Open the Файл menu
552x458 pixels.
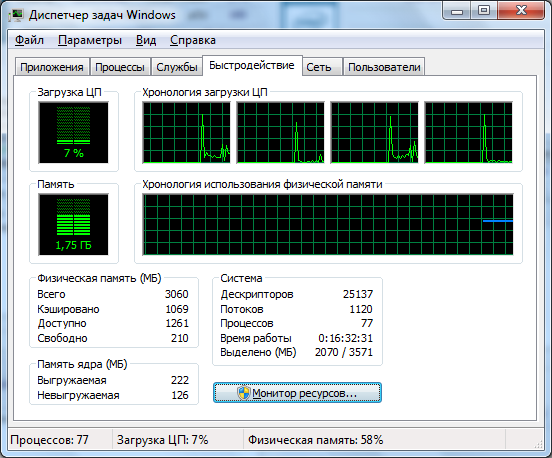[x=29, y=40]
